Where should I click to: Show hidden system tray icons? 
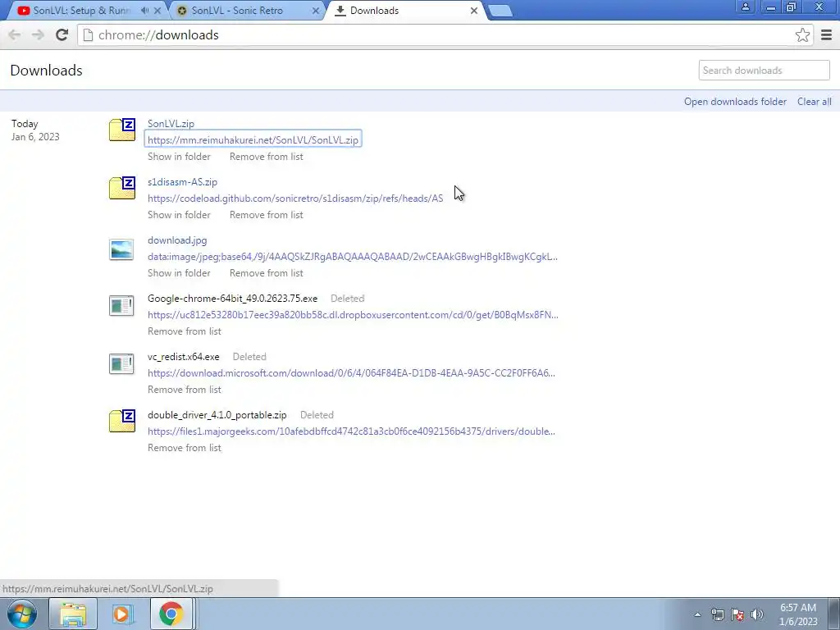[697, 614]
